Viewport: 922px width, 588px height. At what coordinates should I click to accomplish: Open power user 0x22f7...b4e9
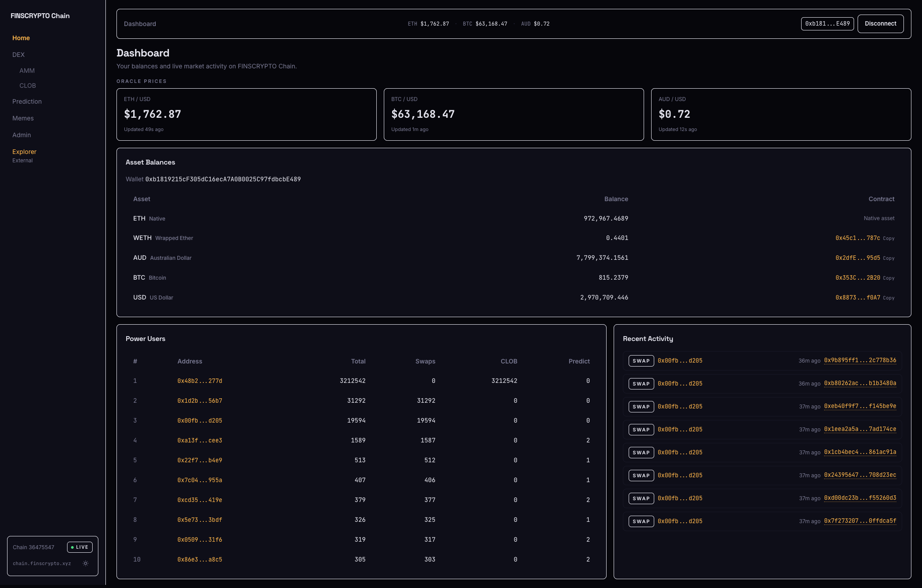tap(200, 460)
